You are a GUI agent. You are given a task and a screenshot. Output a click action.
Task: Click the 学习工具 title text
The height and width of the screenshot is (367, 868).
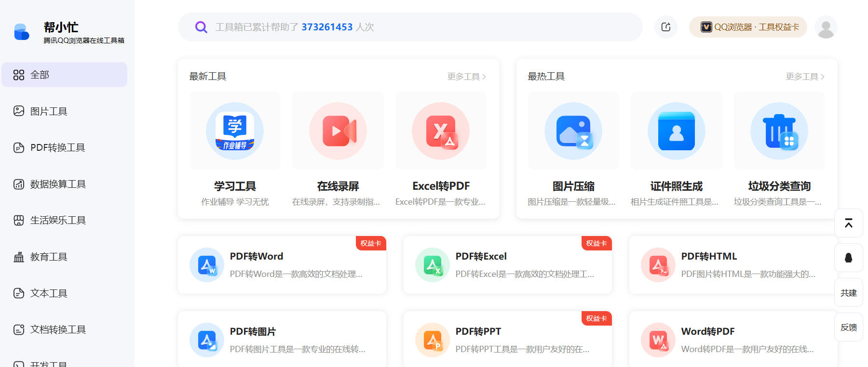[235, 186]
